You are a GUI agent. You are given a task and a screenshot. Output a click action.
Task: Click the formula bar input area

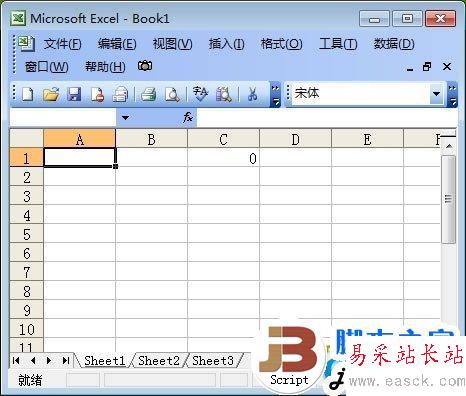pos(327,117)
